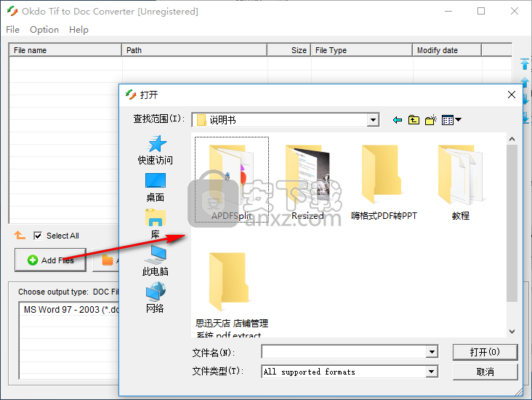Expand the 文件名 dropdown arrow
The height and width of the screenshot is (400, 532).
(x=432, y=352)
